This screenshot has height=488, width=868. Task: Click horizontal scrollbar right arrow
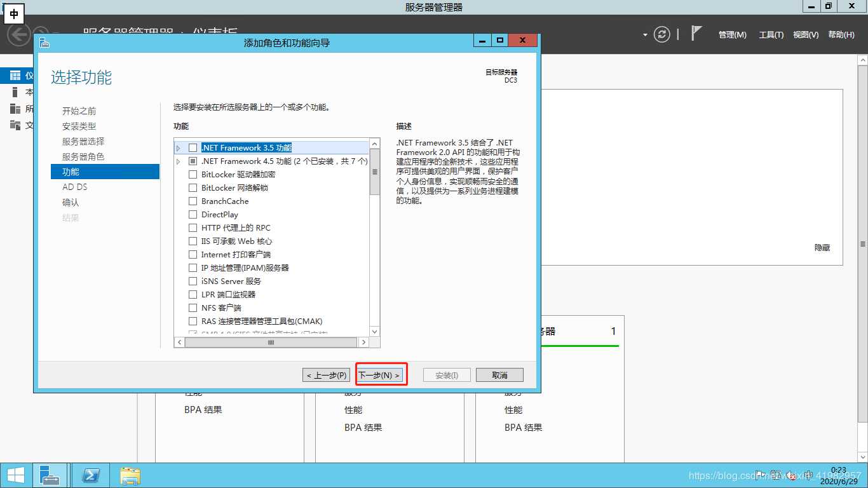pyautogui.click(x=363, y=342)
